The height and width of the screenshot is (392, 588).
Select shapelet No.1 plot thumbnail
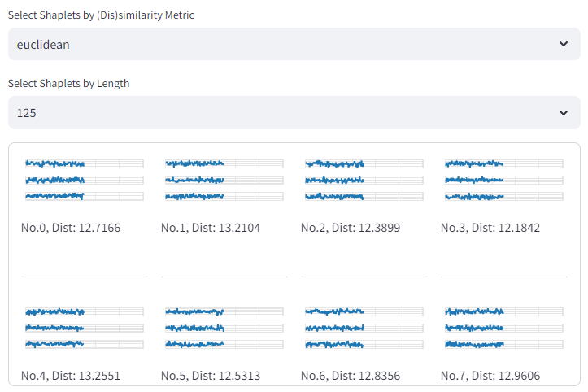224,180
